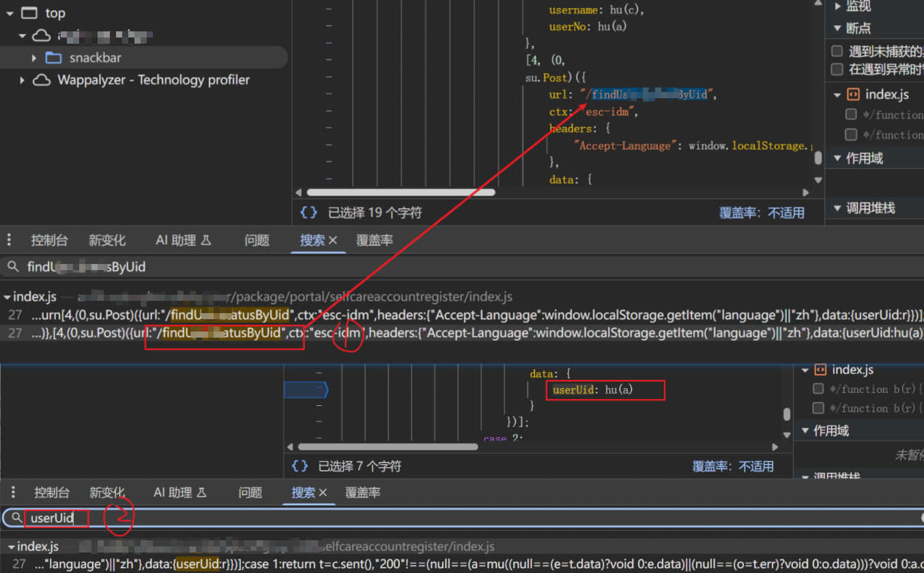Image resolution: width=924 pixels, height=573 pixels.
Task: Open AI 助理 tab in upper drawer
Action: click(x=184, y=240)
